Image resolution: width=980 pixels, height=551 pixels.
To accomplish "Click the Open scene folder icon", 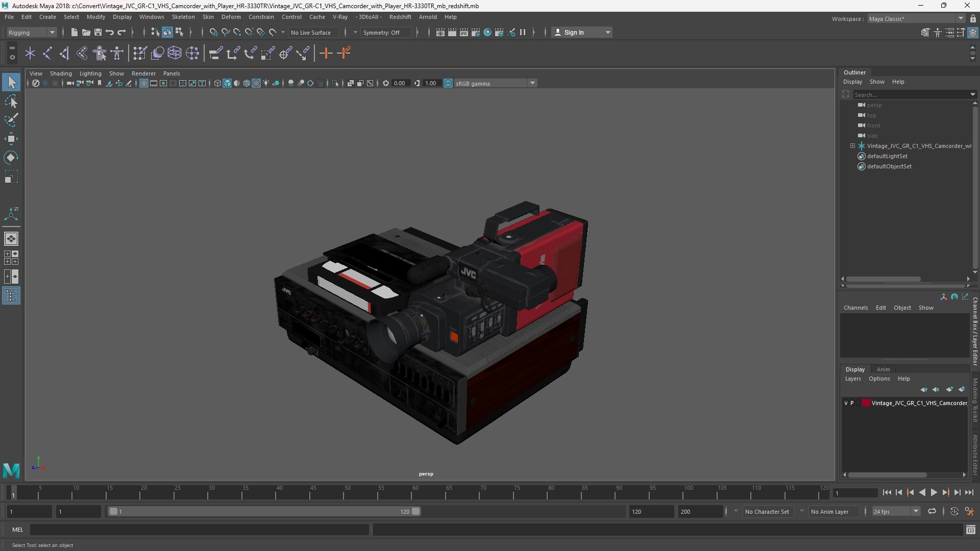I will 86,32.
